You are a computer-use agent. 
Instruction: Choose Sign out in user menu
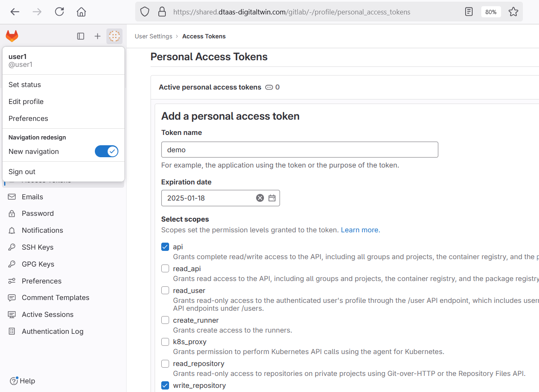point(22,172)
